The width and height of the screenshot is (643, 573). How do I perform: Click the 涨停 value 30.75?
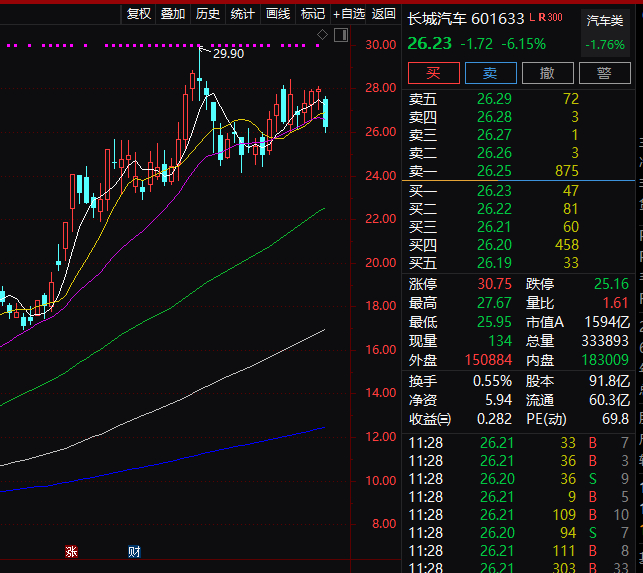(x=495, y=284)
